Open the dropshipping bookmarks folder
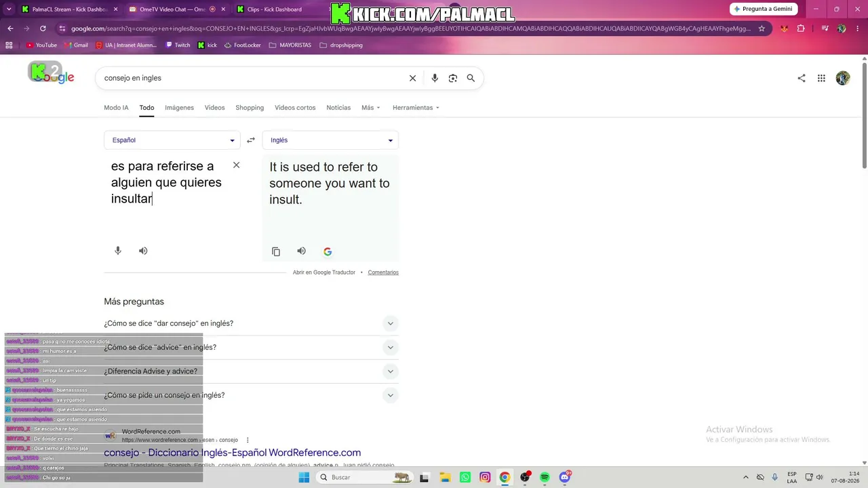This screenshot has width=868, height=488. tap(340, 45)
